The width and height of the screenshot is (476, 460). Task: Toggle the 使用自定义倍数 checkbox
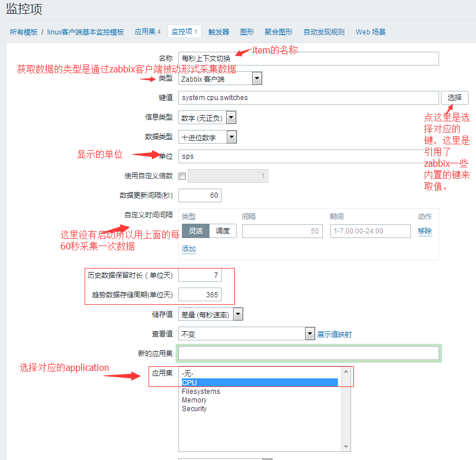pos(182,176)
